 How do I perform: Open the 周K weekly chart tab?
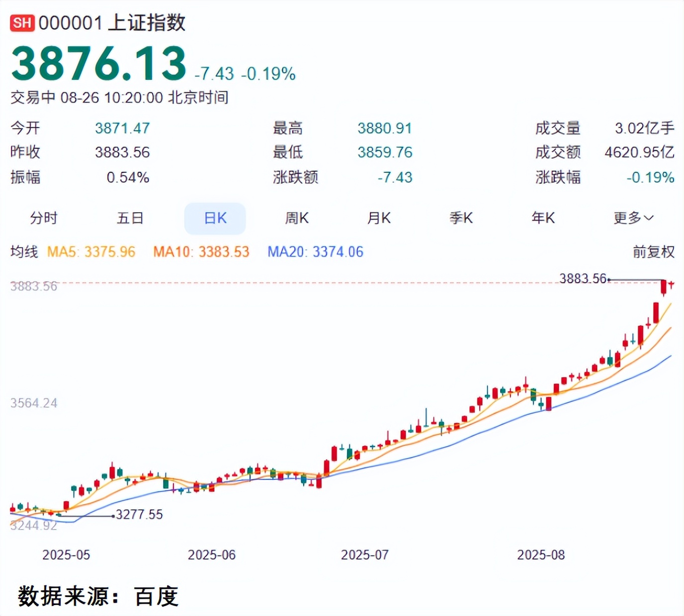(x=297, y=218)
